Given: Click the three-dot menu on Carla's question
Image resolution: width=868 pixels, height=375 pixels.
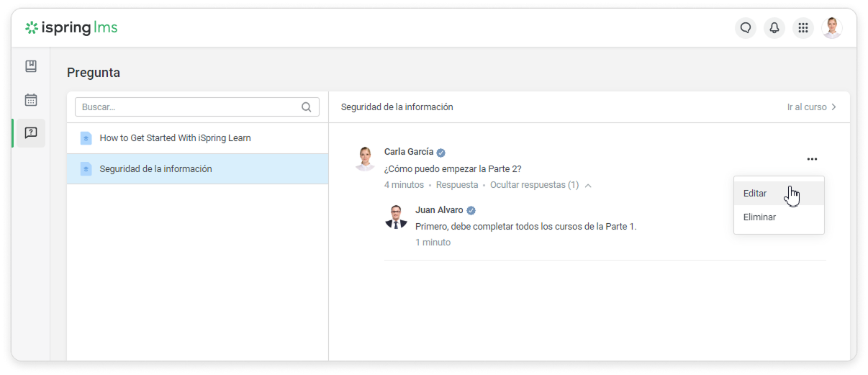Looking at the screenshot, I should pos(812,159).
